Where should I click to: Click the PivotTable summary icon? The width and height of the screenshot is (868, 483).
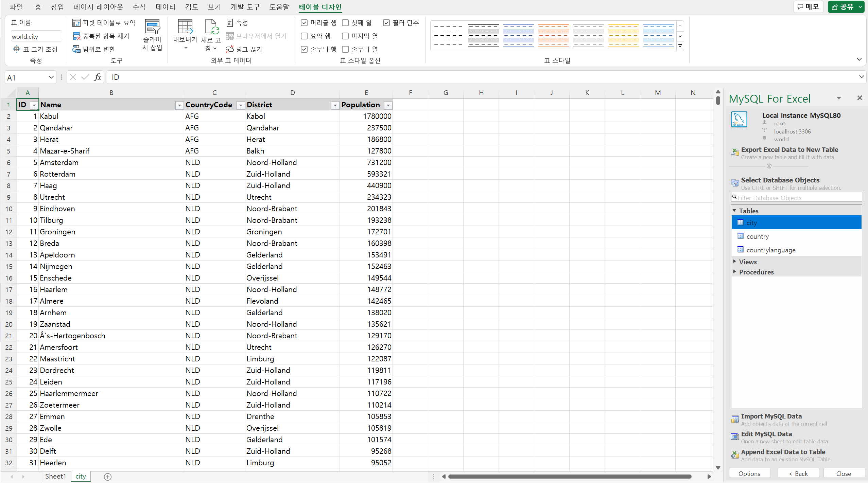(x=76, y=23)
